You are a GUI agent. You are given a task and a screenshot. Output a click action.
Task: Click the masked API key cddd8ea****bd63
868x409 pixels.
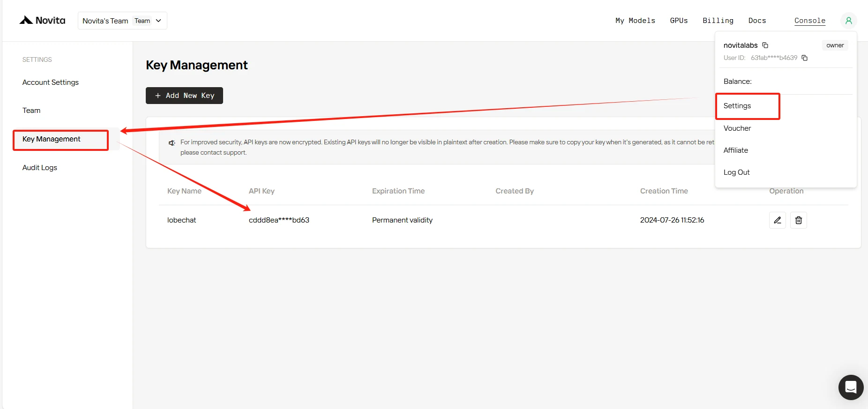pos(279,220)
